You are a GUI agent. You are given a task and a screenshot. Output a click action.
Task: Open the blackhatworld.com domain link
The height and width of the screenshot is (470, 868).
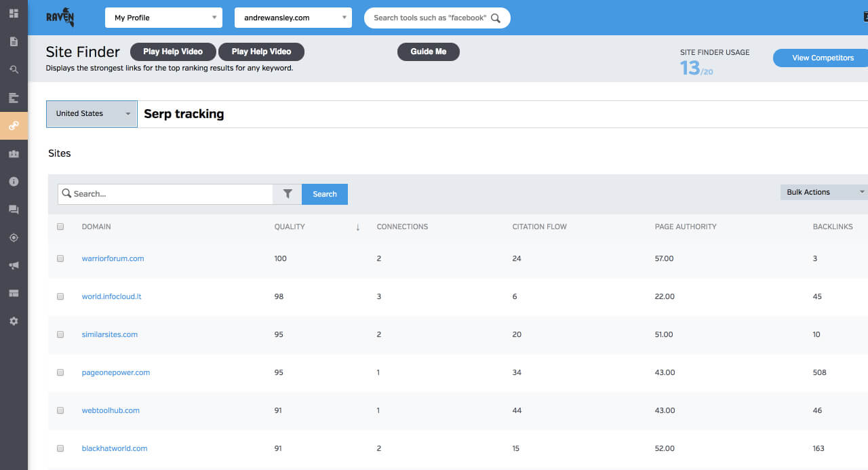[x=114, y=448]
